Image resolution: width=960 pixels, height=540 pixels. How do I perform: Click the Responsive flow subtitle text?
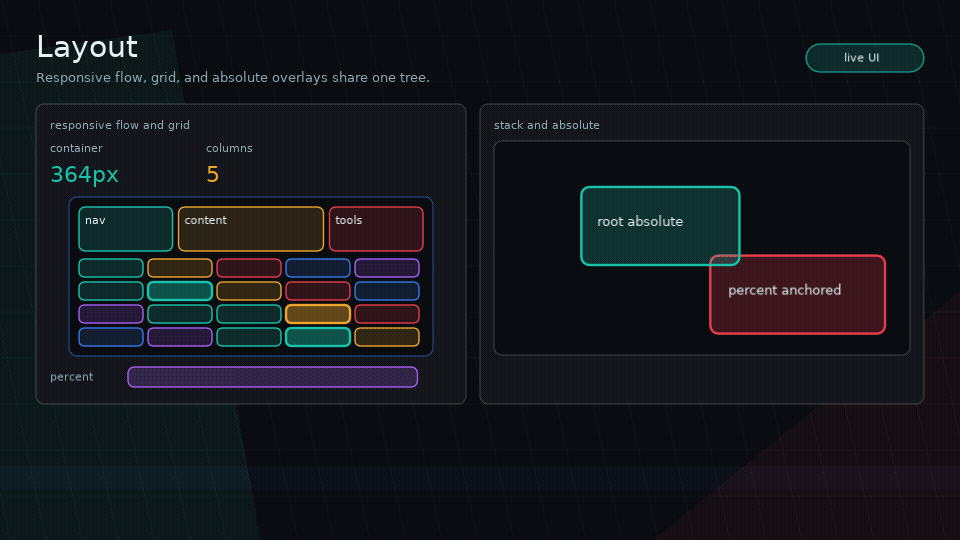tap(233, 78)
